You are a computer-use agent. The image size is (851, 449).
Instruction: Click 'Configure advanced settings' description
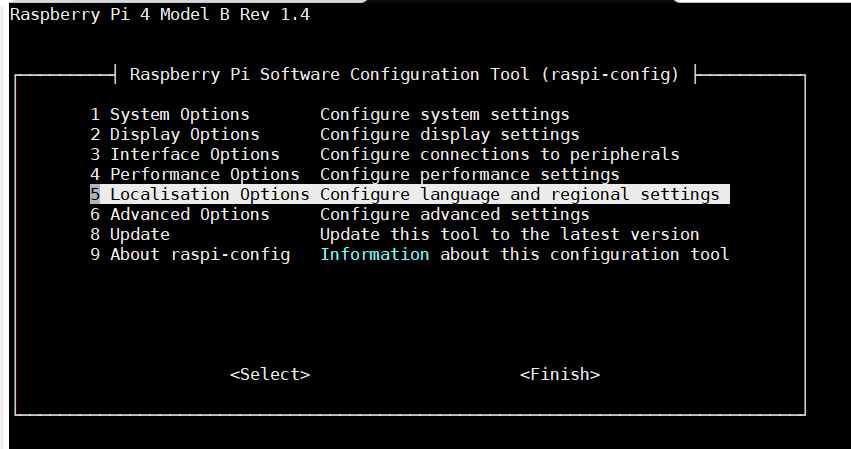[454, 214]
